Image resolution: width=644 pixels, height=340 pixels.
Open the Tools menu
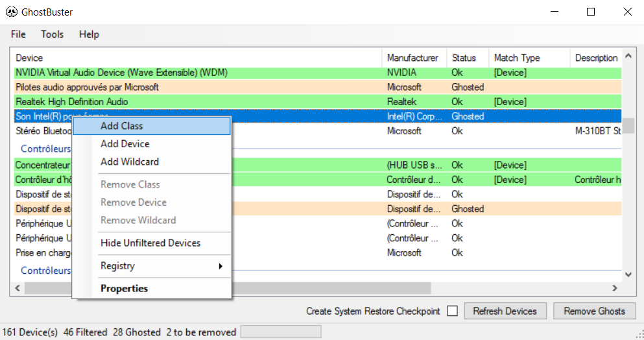(53, 34)
